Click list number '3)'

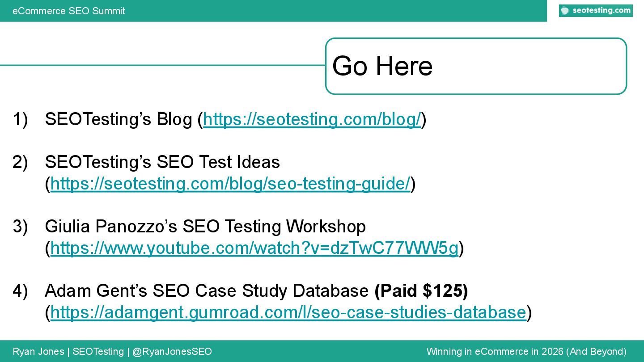coord(20,227)
